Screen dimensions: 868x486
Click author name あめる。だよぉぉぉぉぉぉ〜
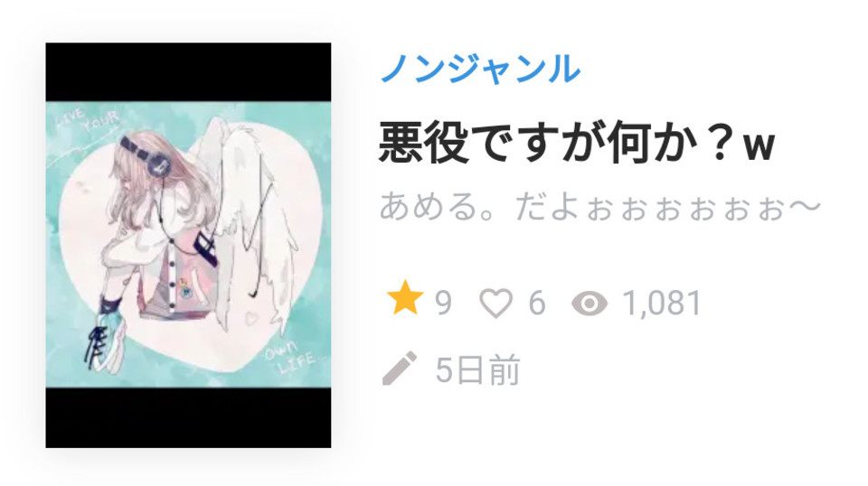(x=599, y=208)
